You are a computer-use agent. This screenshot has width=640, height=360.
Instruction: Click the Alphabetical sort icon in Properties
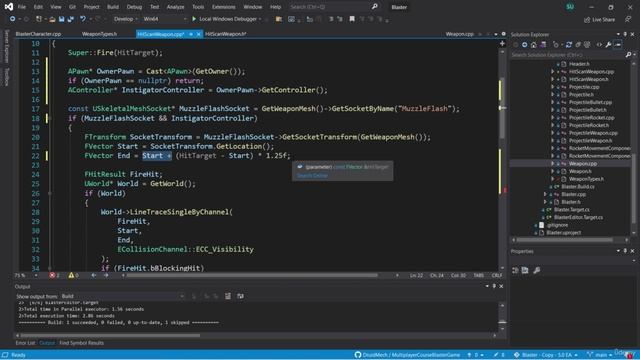pyautogui.click(x=525, y=270)
